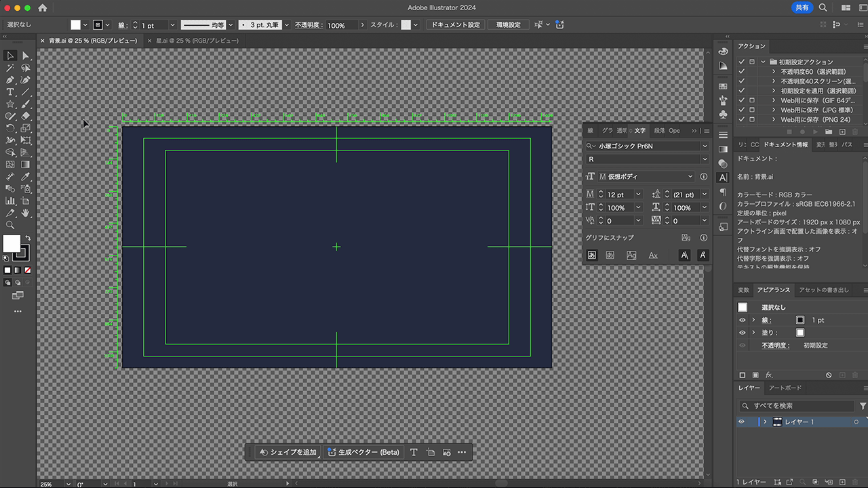The width and height of the screenshot is (868, 488).
Task: Open the Home screen icon
Action: pos(43,7)
